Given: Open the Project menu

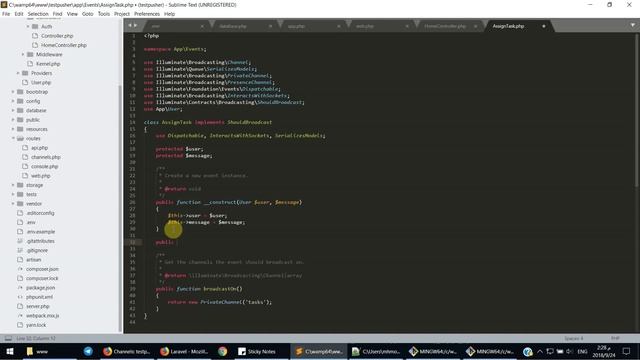Looking at the screenshot, I should [122, 14].
